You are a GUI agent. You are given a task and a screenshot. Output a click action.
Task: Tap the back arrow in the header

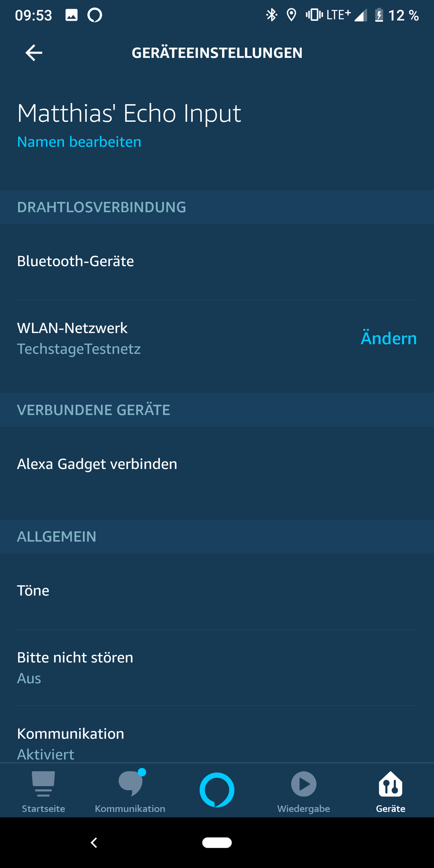(x=34, y=53)
